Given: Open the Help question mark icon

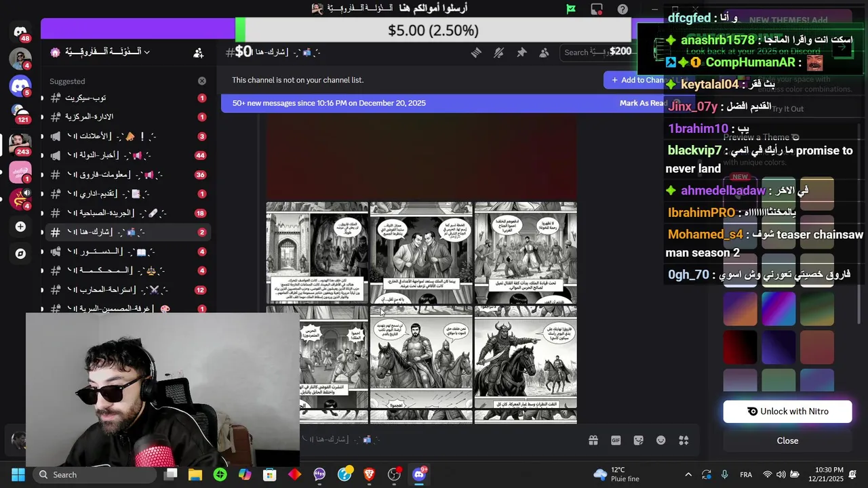Looking at the screenshot, I should pos(623,9).
